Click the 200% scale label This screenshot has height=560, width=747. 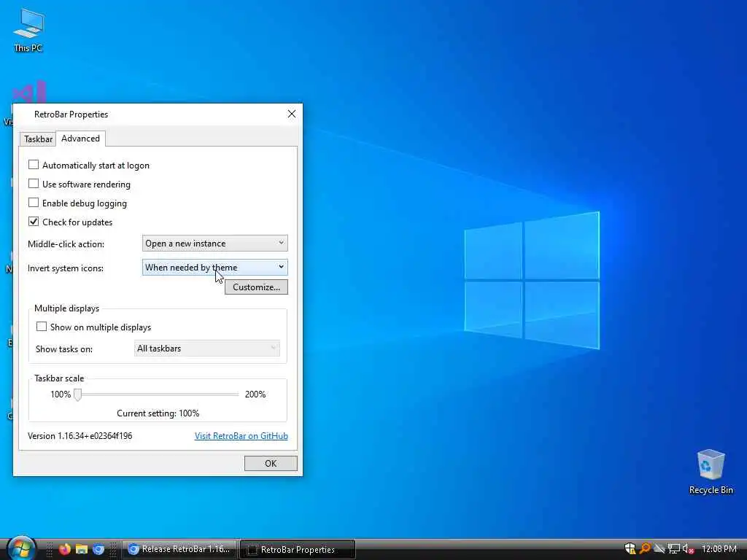255,394
